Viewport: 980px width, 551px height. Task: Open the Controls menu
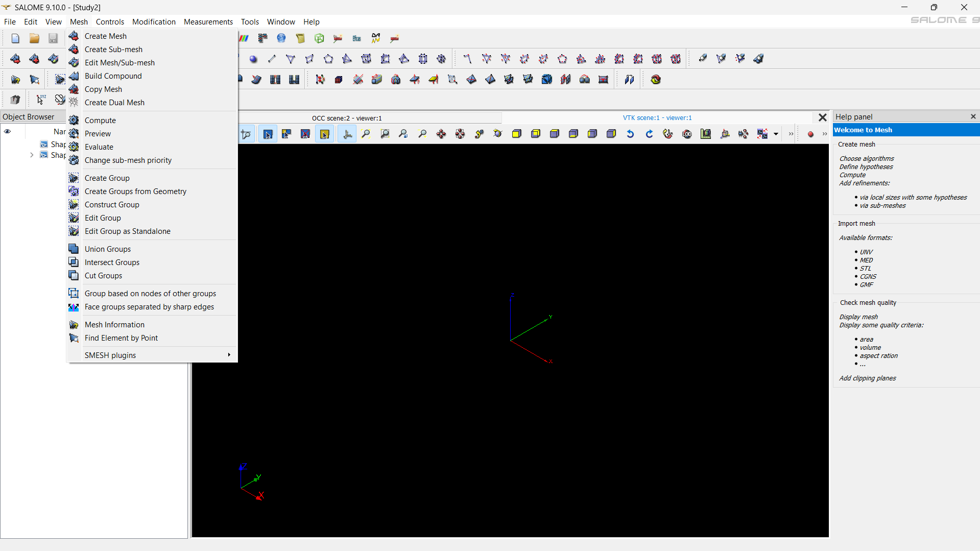(110, 21)
